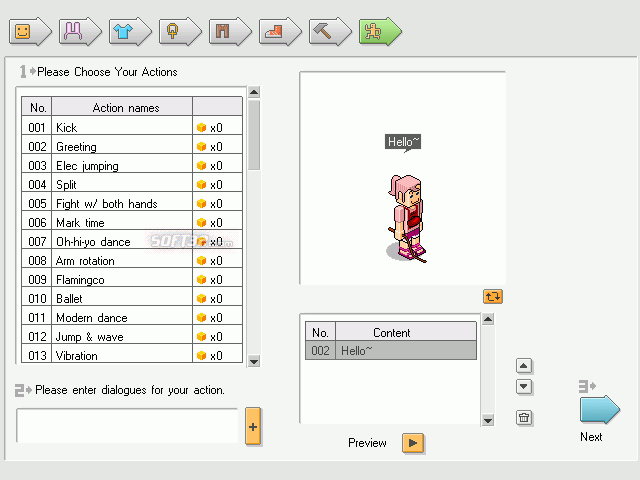Viewport: 640px width, 480px height.
Task: Open the shirt clothing step
Action: [130, 31]
